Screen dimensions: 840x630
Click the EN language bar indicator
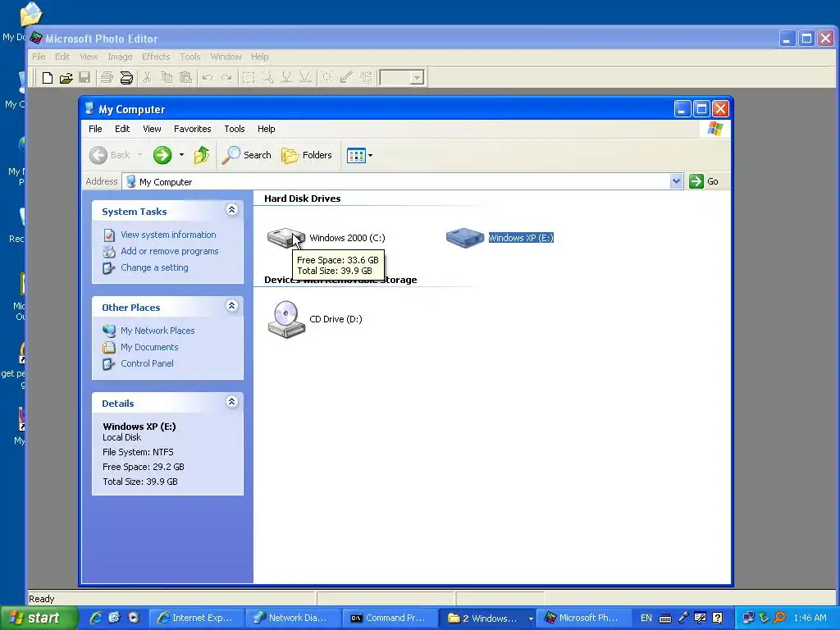tap(646, 619)
